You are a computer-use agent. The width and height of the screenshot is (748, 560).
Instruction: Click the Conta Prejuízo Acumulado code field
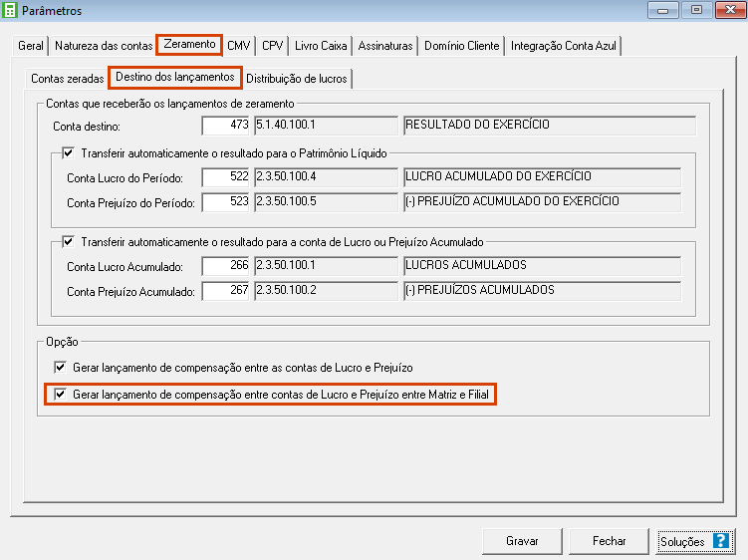point(226,291)
